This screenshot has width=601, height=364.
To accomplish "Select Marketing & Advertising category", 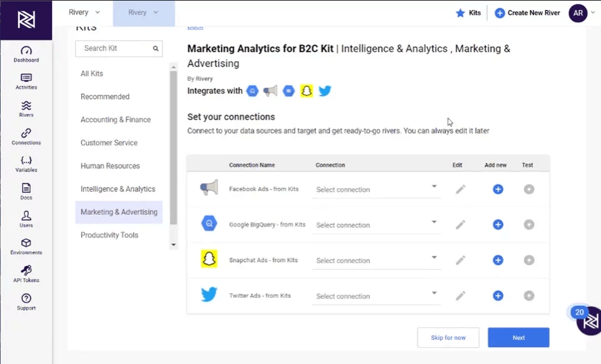I will (119, 212).
